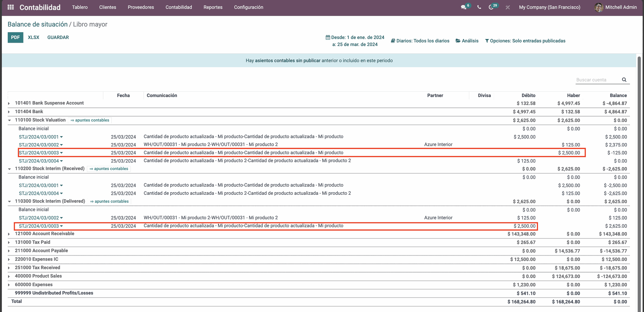
Task: Open My Company (San Francisco) company switcher
Action: point(549,7)
